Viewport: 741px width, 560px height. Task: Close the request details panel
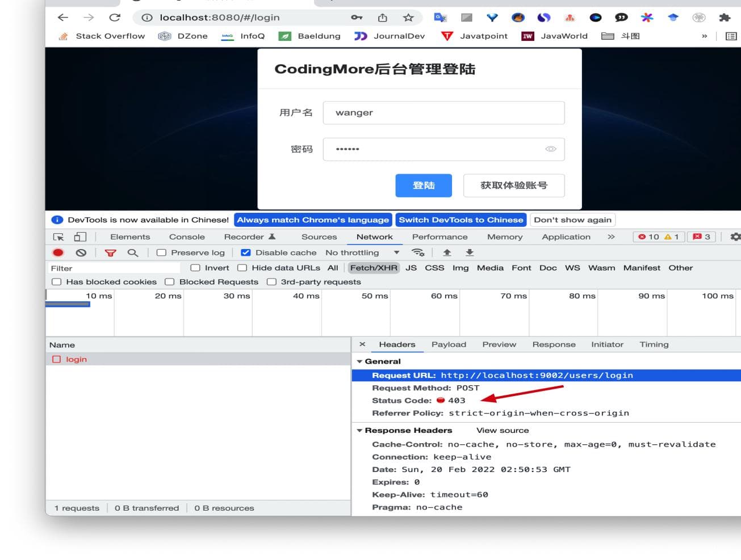pyautogui.click(x=362, y=344)
